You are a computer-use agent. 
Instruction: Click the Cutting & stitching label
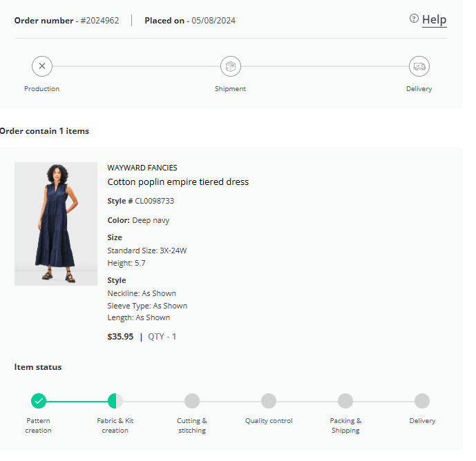(x=192, y=426)
